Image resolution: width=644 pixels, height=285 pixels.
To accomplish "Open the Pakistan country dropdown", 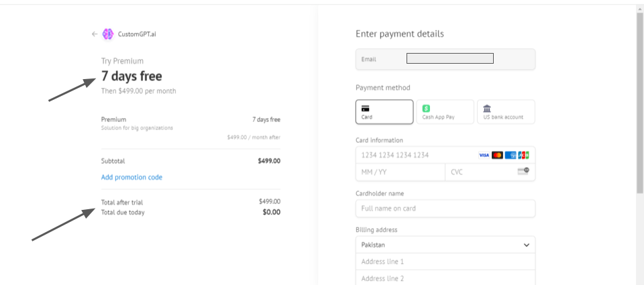I will (445, 245).
